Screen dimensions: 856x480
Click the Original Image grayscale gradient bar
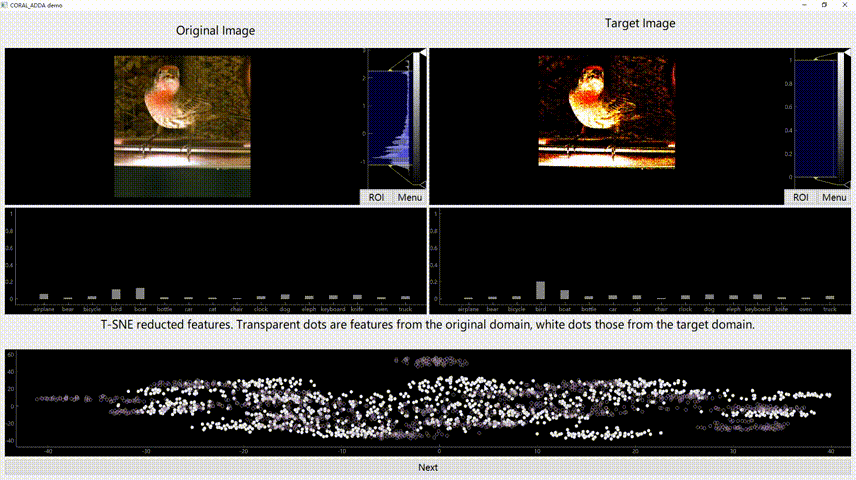coord(417,117)
